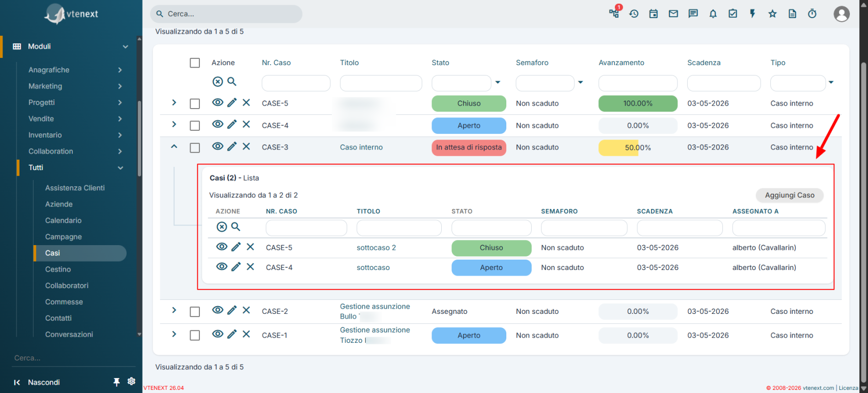Open the calendar icon in top toolbar
This screenshot has width=868, height=393.
tap(654, 14)
